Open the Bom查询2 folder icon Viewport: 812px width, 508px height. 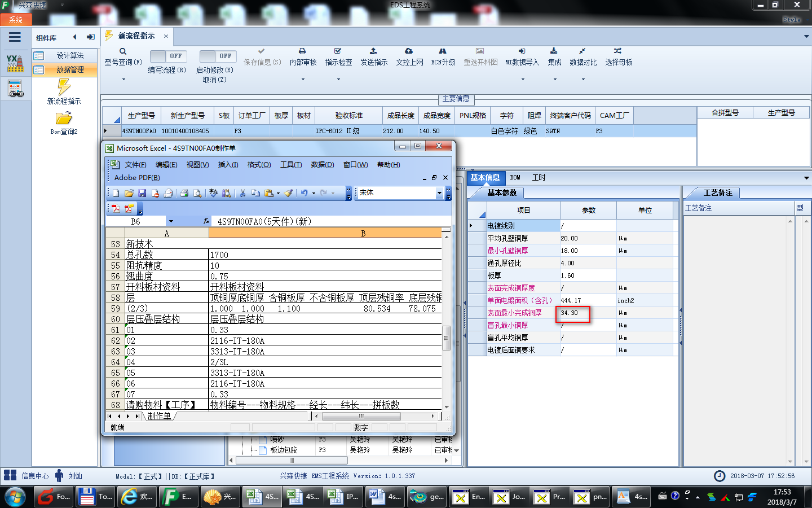click(64, 118)
